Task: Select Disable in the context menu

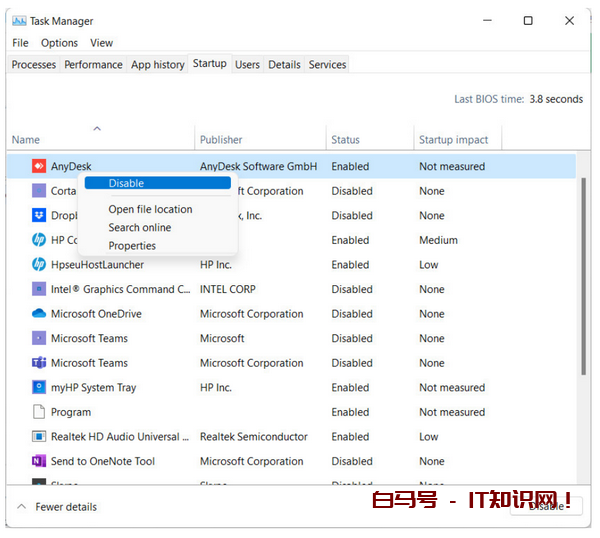Action: pyautogui.click(x=127, y=183)
